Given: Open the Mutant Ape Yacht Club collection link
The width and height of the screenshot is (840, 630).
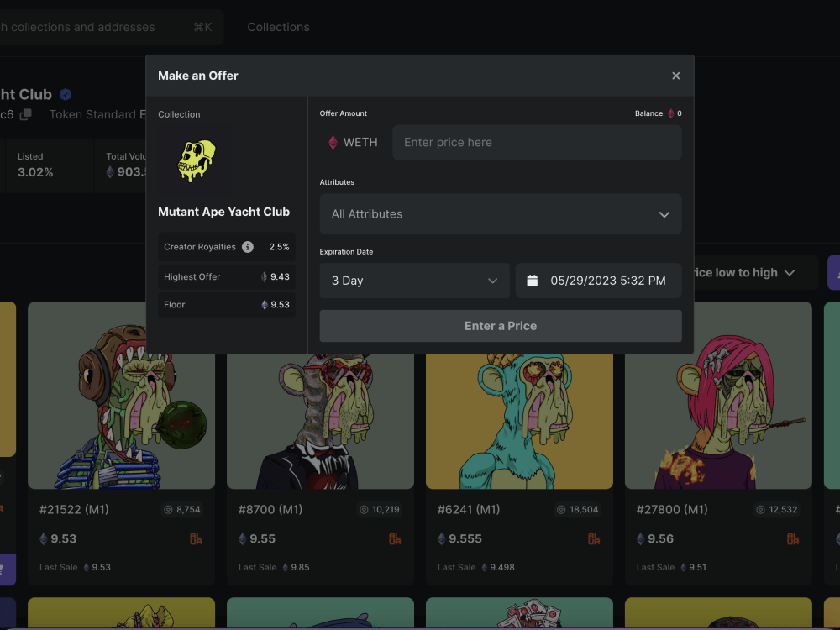Looking at the screenshot, I should coord(224,212).
